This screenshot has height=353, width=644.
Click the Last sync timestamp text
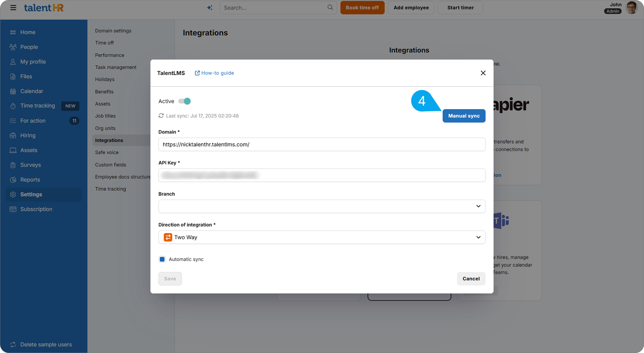(202, 116)
